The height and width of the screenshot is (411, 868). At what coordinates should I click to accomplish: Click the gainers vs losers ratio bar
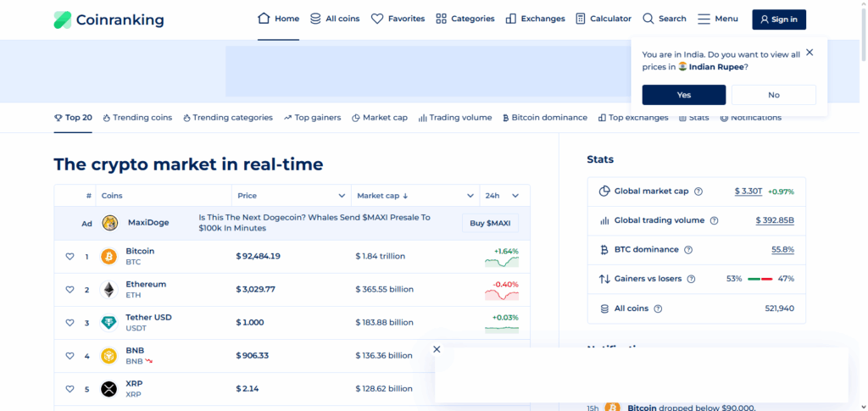click(x=759, y=280)
